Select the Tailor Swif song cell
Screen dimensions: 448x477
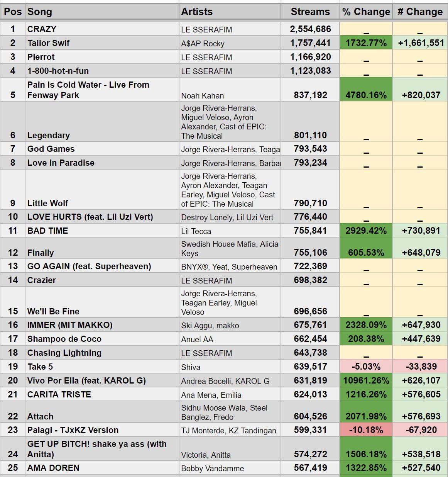point(102,43)
